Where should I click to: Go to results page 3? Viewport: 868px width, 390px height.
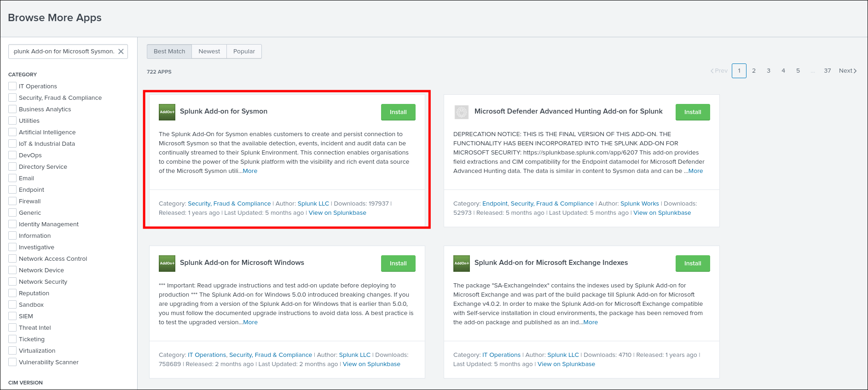tap(769, 71)
